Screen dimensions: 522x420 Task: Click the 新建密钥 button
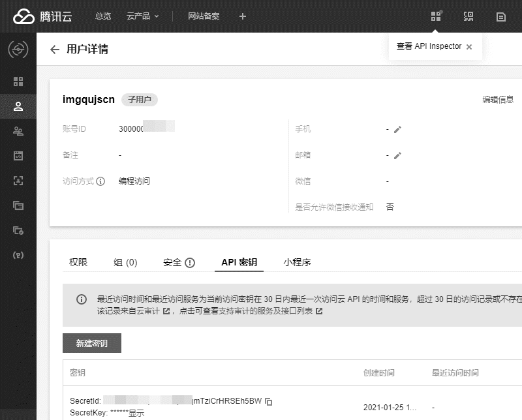pyautogui.click(x=92, y=342)
